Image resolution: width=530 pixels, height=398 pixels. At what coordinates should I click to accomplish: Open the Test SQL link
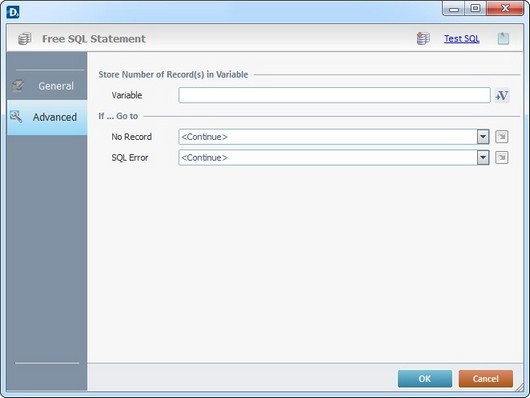(462, 39)
